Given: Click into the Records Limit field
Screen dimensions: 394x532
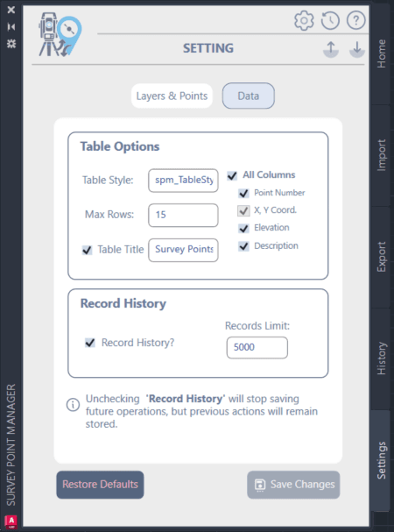Looking at the screenshot, I should 257,347.
